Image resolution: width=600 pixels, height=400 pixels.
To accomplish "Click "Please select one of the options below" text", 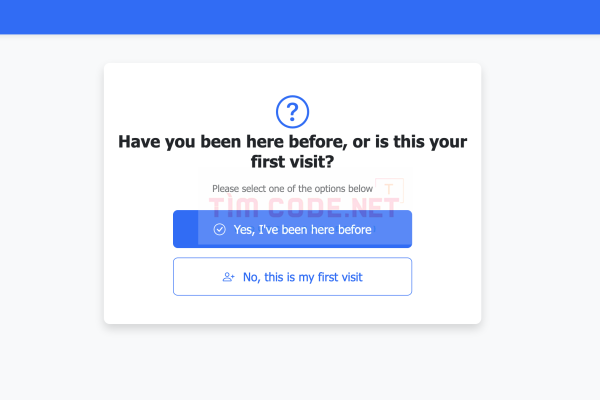I will point(292,189).
